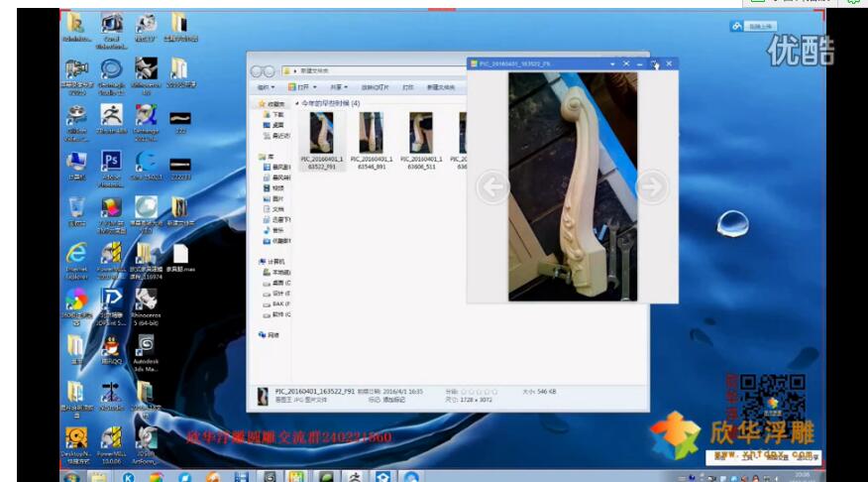Viewport: 868px width, 482px height.
Task: Show previous photo with the left arrow
Action: point(492,187)
